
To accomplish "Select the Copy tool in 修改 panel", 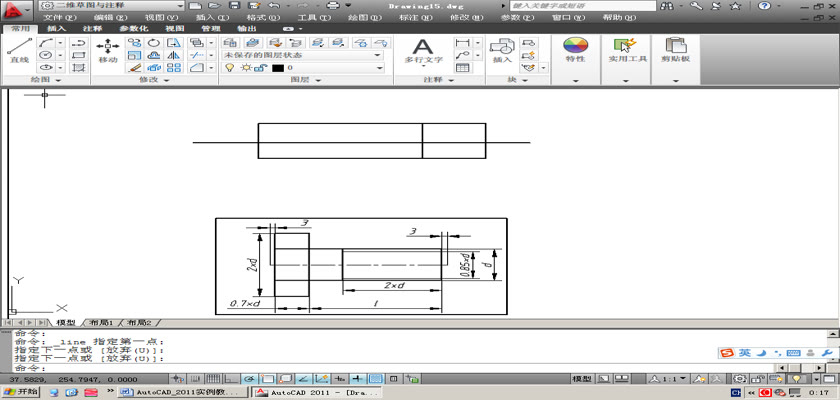I will tap(134, 43).
